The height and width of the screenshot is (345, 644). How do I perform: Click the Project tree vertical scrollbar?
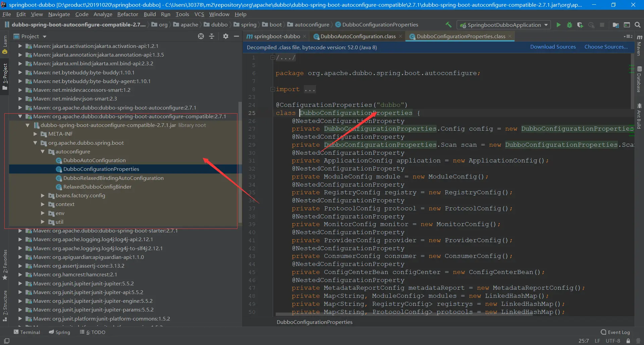(240, 162)
